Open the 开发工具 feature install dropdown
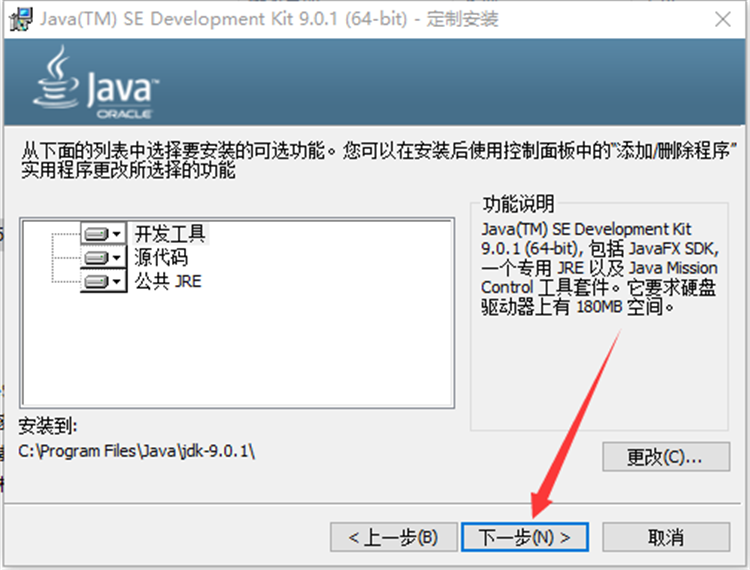 103,234
